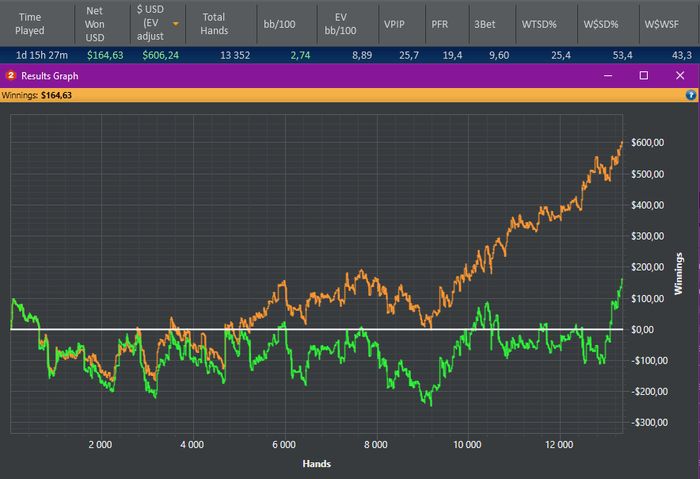Sort by the Time Played column header
700x479 pixels.
30,23
